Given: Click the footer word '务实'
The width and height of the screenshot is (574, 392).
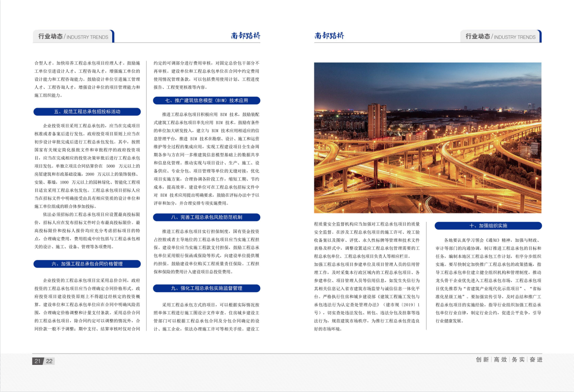Looking at the screenshot, I should (x=518, y=360).
